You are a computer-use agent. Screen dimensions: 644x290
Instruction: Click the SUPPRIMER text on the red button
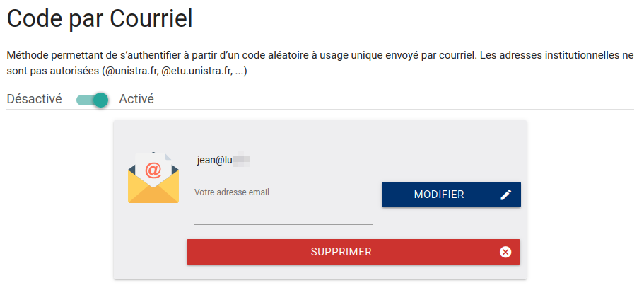(x=341, y=252)
